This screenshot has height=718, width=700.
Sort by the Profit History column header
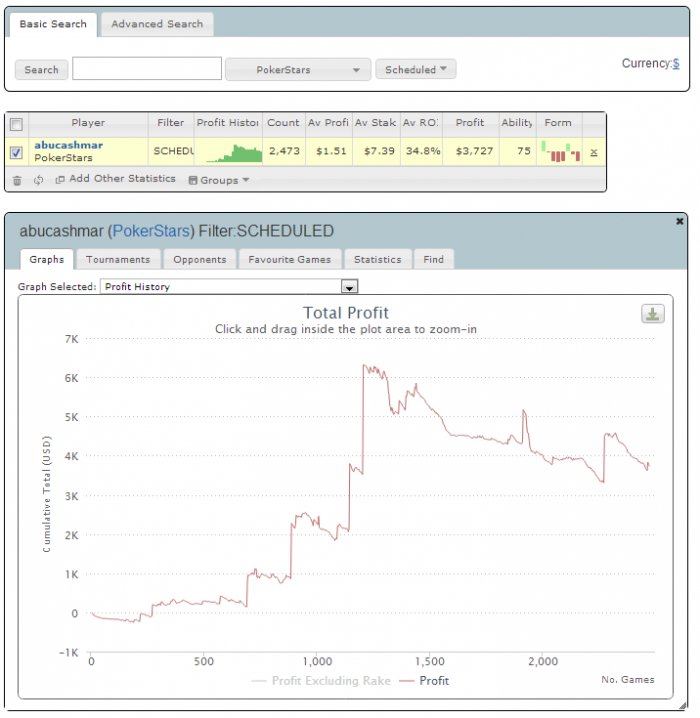click(228, 123)
